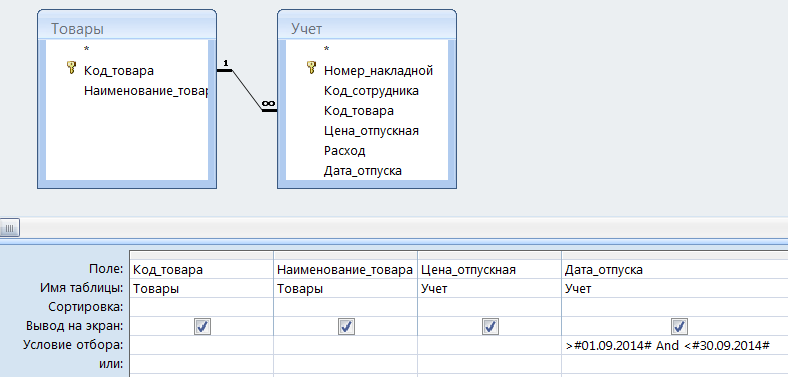This screenshot has width=788, height=377.
Task: Toggle the show checkbox in the Дата_отпуска column
Action: (679, 327)
